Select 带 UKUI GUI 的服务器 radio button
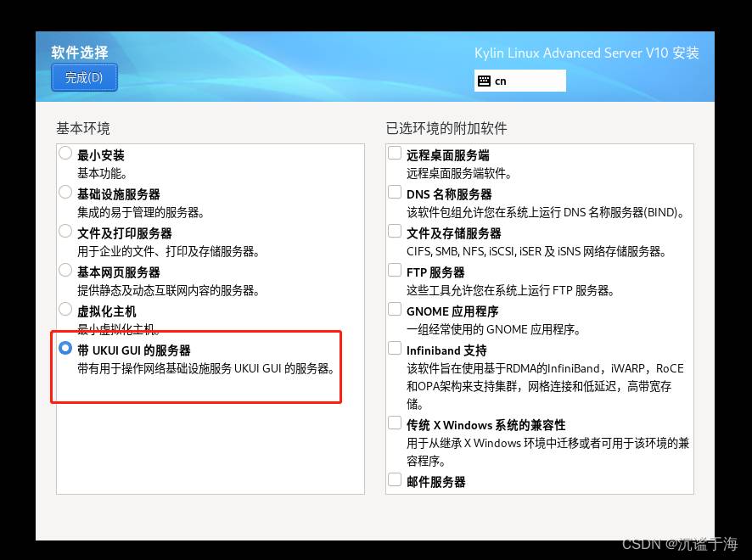752x560 pixels. coord(66,349)
